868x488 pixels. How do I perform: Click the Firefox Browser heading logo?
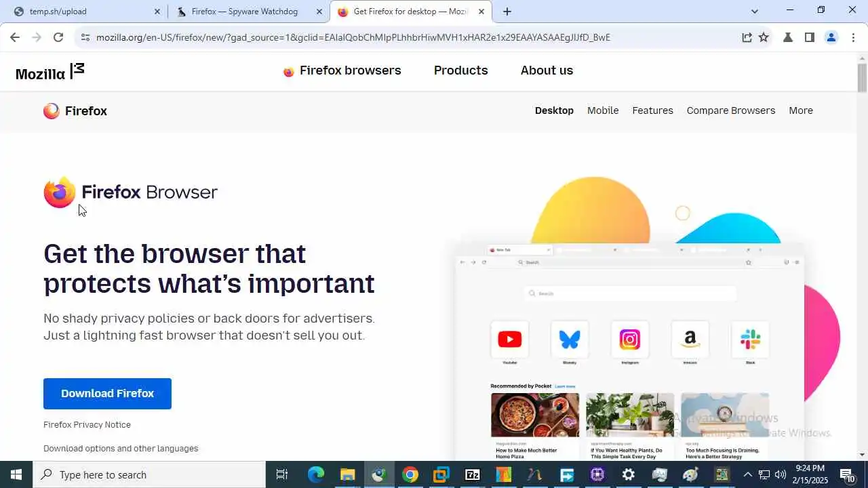[x=130, y=192]
